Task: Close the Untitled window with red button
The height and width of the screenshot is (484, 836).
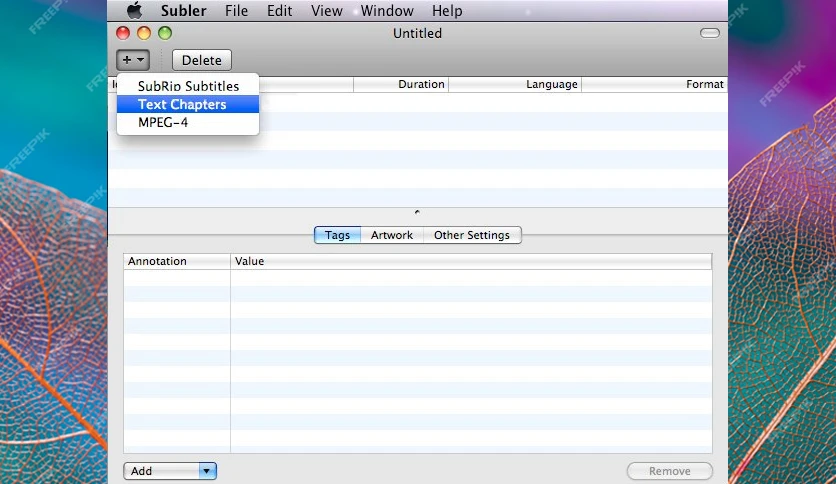Action: tap(123, 33)
